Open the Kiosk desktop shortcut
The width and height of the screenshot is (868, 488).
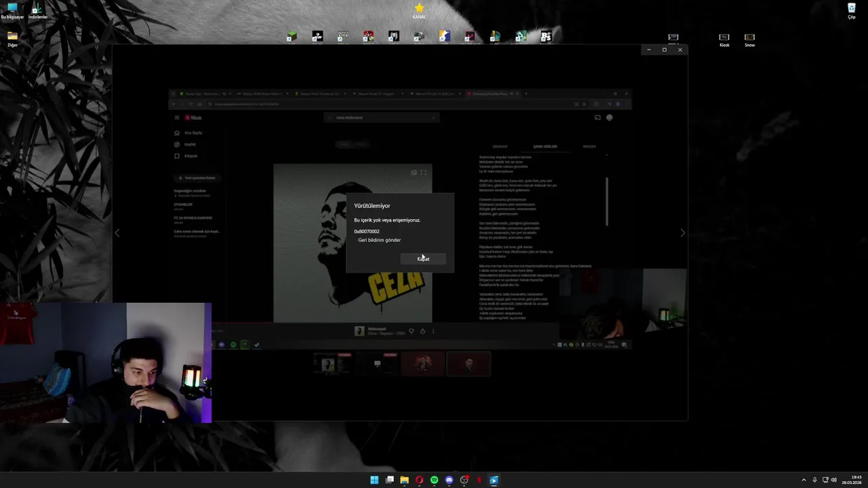tap(724, 39)
